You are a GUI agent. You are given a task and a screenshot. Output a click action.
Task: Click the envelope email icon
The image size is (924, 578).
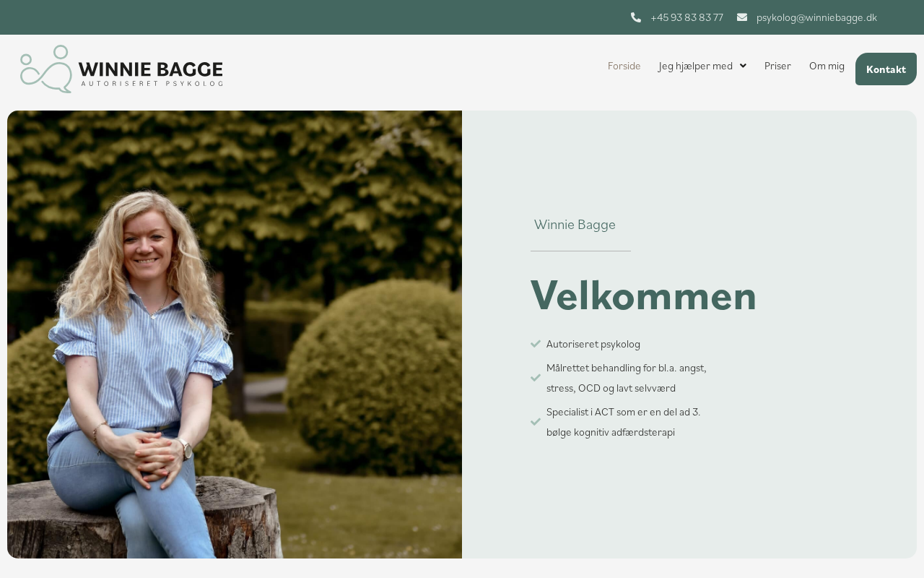[742, 17]
